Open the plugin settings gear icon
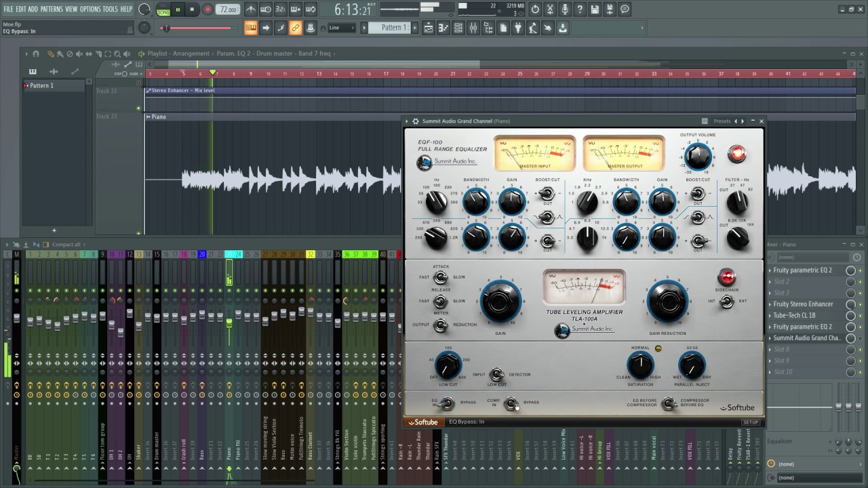 click(x=416, y=121)
